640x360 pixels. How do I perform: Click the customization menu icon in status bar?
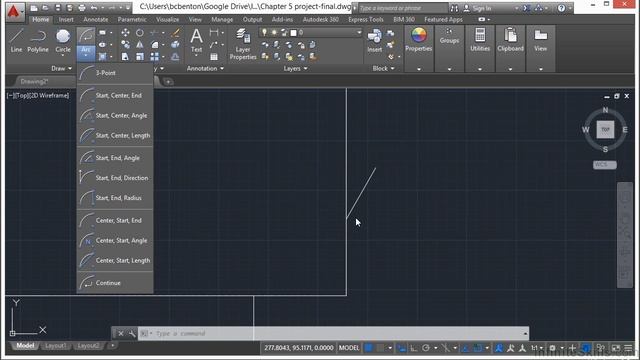pyautogui.click(x=629, y=348)
